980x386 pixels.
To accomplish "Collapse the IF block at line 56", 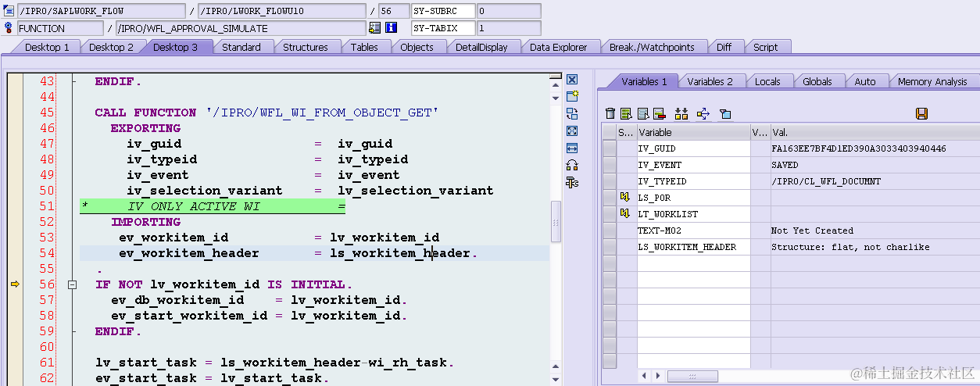I will [x=73, y=284].
